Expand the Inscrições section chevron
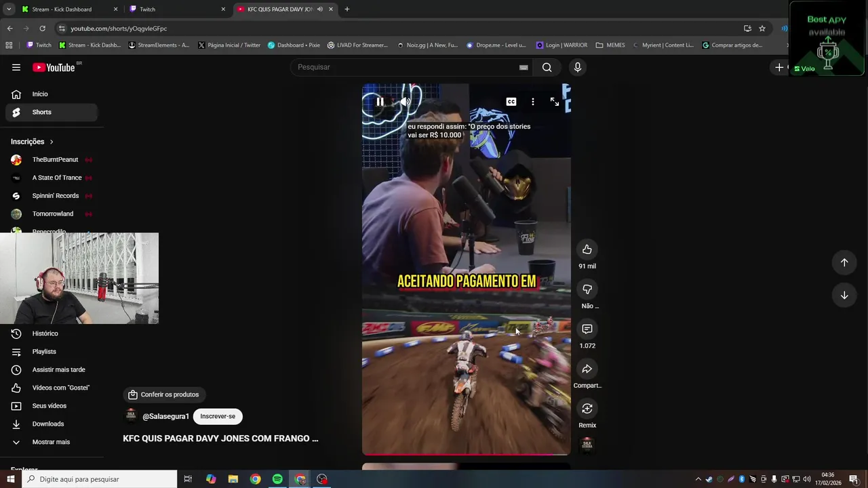Screen dimensions: 868x488 coord(52,142)
